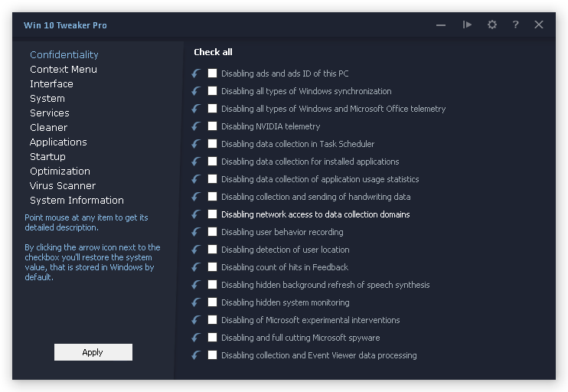
Task: Select System Information in the sidebar
Action: (77, 201)
